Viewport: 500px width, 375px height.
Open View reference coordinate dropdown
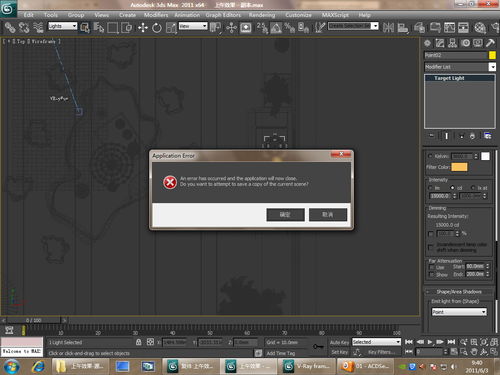coord(193,26)
